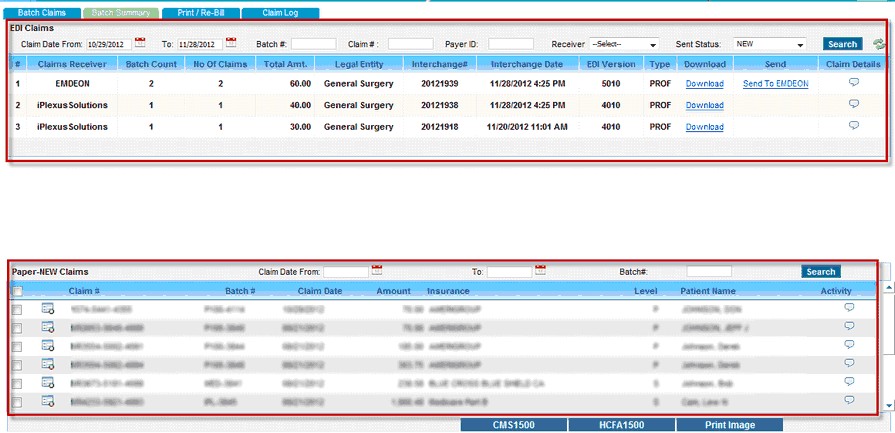
Task: Check the last paper claim row checkbox
Action: click(x=17, y=401)
